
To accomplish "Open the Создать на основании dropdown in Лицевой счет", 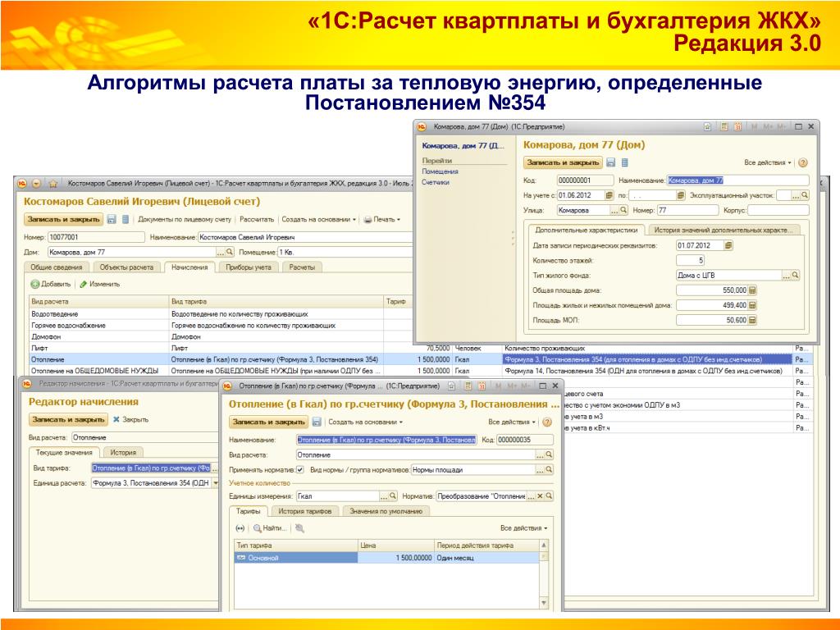I will pyautogui.click(x=319, y=219).
